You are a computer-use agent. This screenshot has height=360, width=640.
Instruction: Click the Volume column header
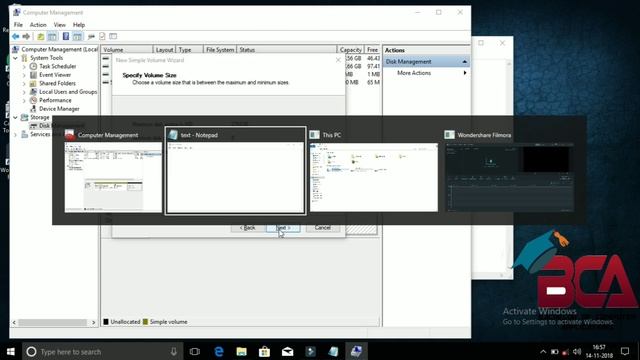pos(127,50)
